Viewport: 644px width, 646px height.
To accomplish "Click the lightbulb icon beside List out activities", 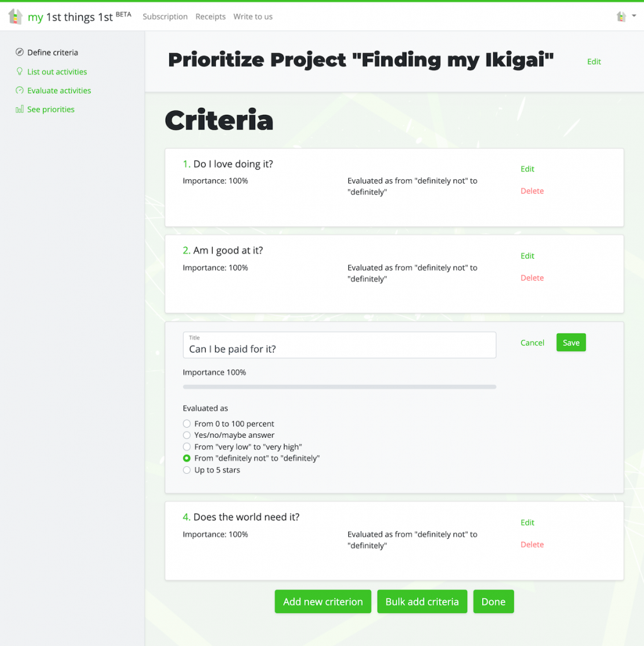I will coord(20,72).
